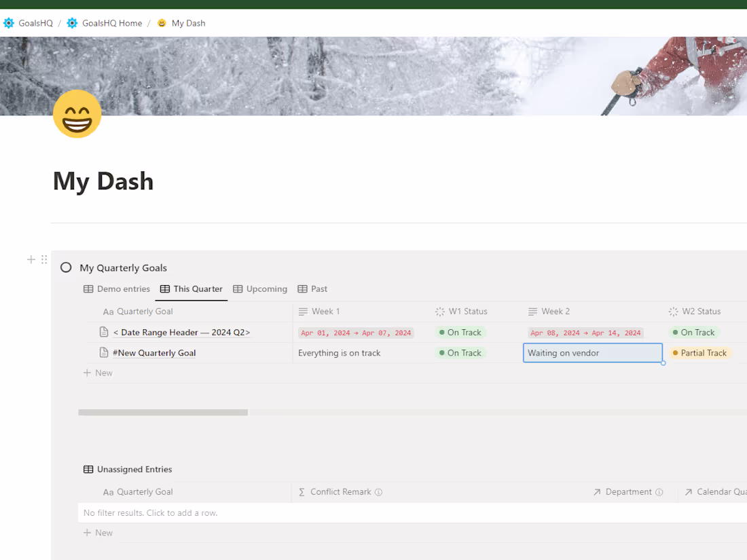Click the Unassigned Entries table icon
747x560 pixels.
(x=88, y=470)
